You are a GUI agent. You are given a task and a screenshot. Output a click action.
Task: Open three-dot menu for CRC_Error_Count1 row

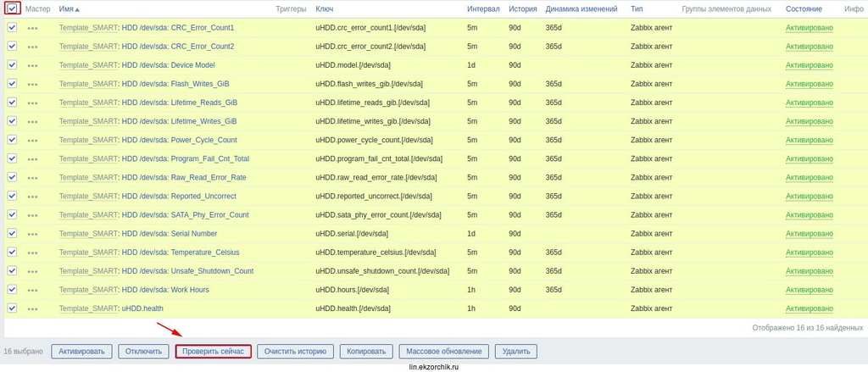[x=32, y=28]
